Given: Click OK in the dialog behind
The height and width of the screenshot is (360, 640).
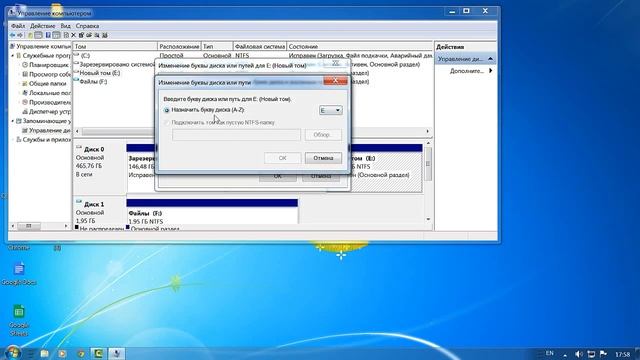Looking at the screenshot, I should pyautogui.click(x=278, y=177).
